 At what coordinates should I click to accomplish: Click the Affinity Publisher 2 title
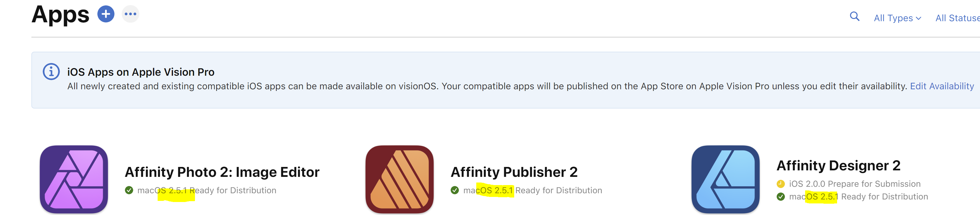click(x=514, y=172)
